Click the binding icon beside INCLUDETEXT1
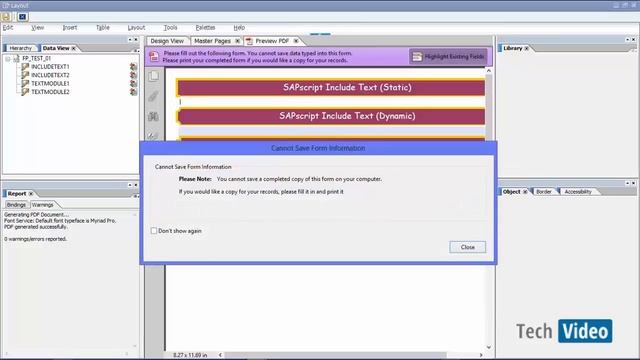This screenshot has height=360, width=640. [133, 67]
